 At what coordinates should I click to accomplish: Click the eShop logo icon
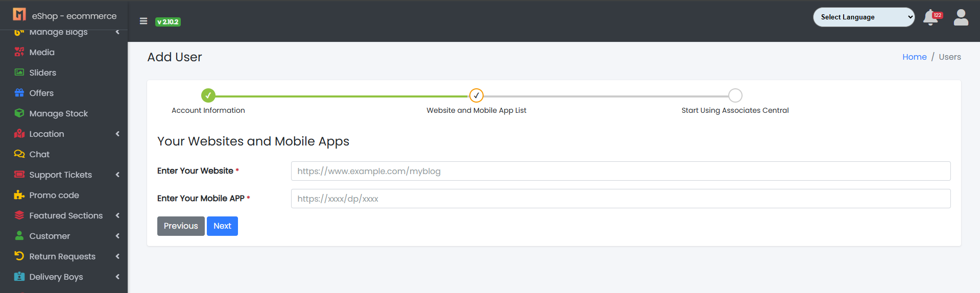point(19,14)
